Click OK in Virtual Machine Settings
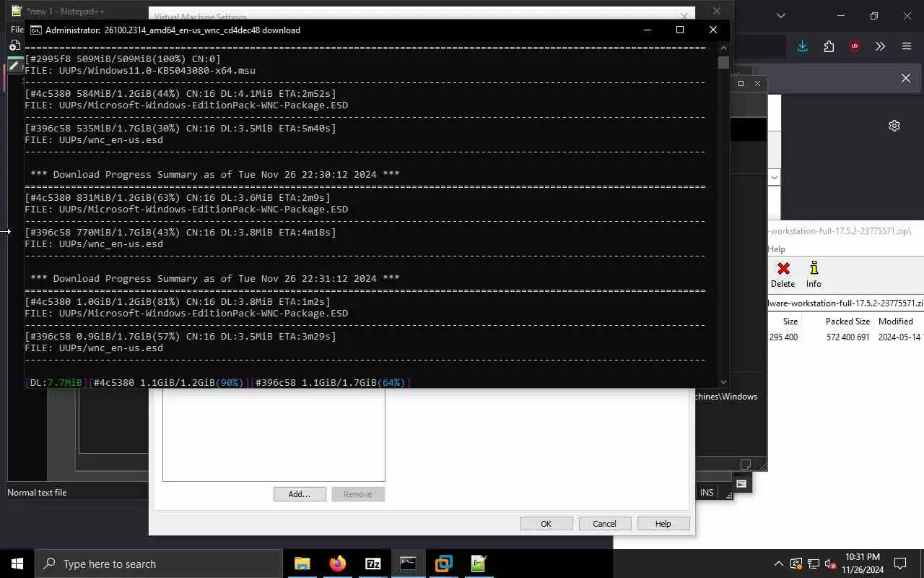Viewport: 924px width, 578px height. pos(546,524)
